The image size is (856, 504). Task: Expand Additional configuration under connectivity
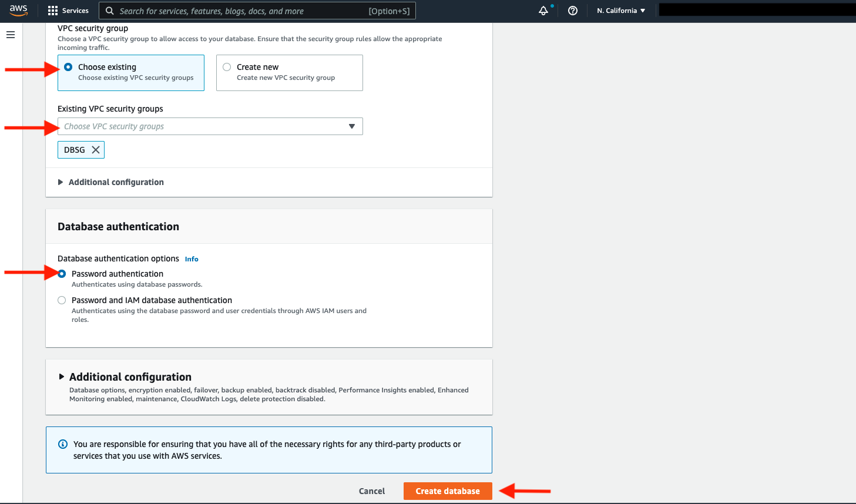click(x=110, y=182)
